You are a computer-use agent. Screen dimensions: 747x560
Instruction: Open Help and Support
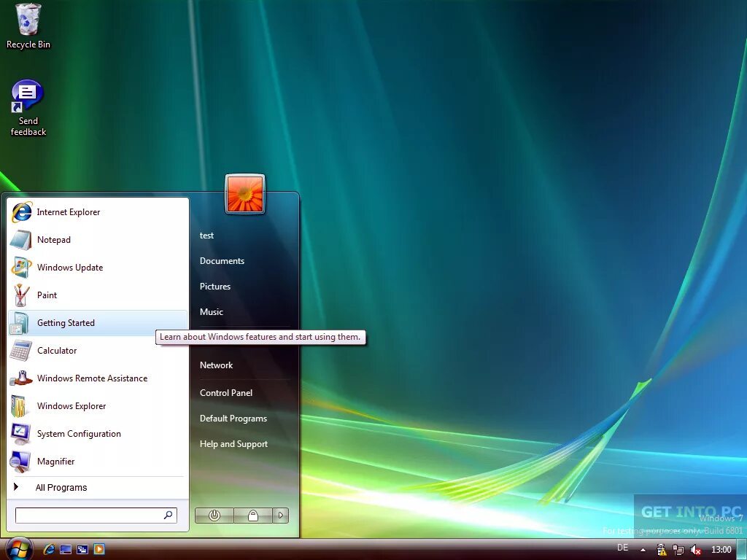pyautogui.click(x=233, y=444)
